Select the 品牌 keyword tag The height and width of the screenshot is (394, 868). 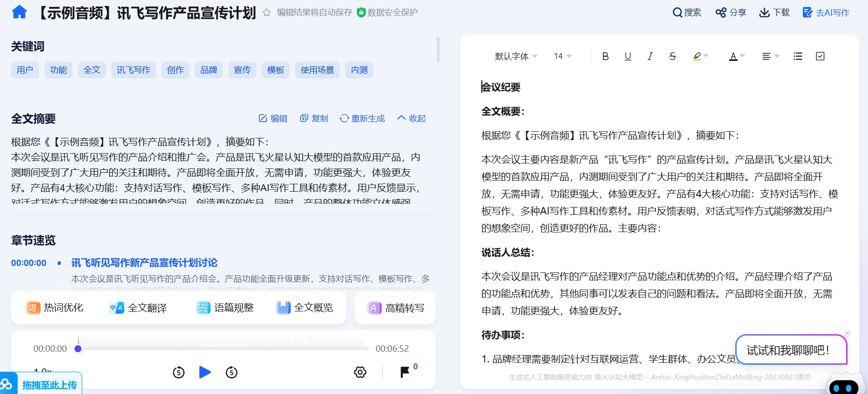209,70
